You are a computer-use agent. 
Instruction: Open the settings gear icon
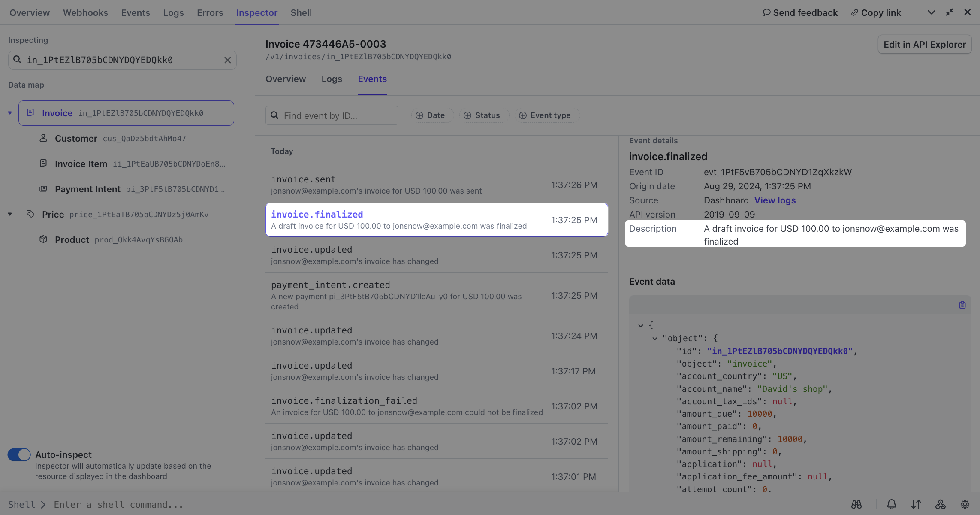pyautogui.click(x=965, y=504)
